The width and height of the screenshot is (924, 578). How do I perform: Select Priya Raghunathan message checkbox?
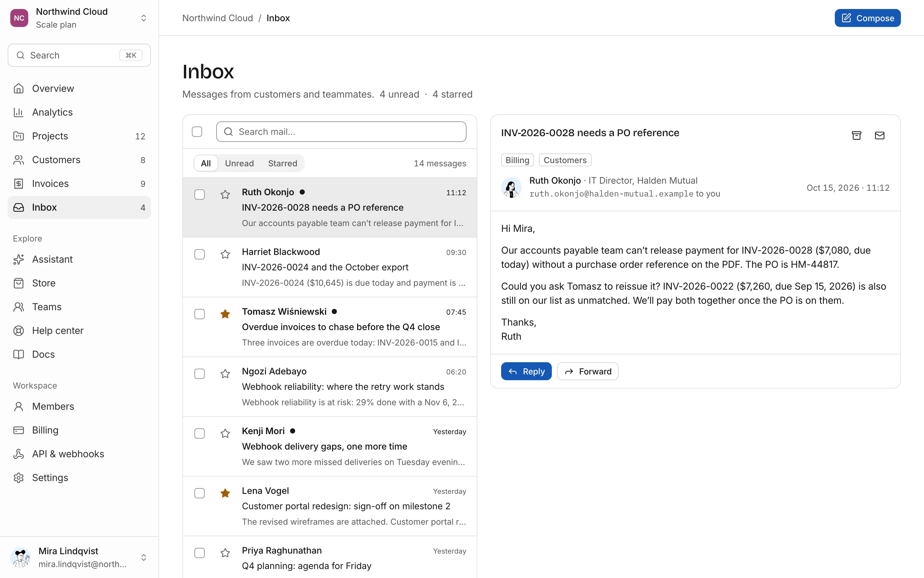coord(199,553)
